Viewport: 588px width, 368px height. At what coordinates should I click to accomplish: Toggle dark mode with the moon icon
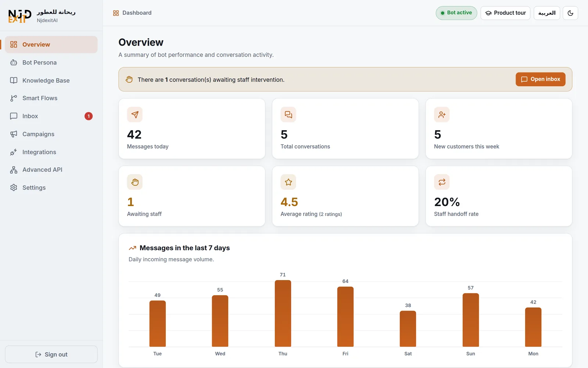(570, 13)
